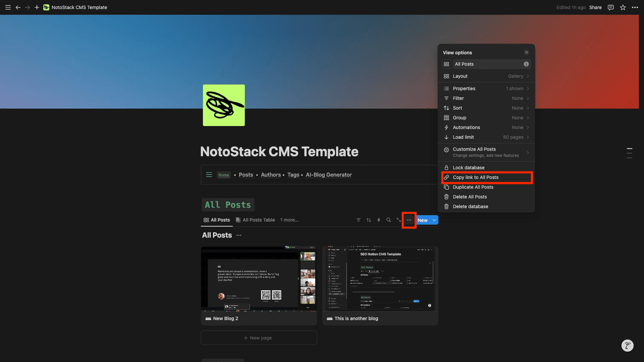644x362 pixels.
Task: Follow the Authors link in navigation block
Action: [271, 175]
